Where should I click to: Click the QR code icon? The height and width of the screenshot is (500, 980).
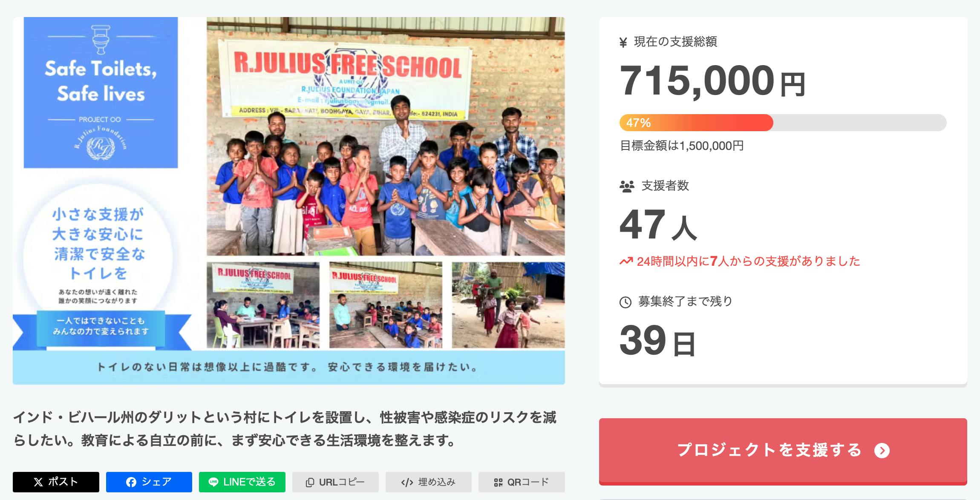pos(498,483)
